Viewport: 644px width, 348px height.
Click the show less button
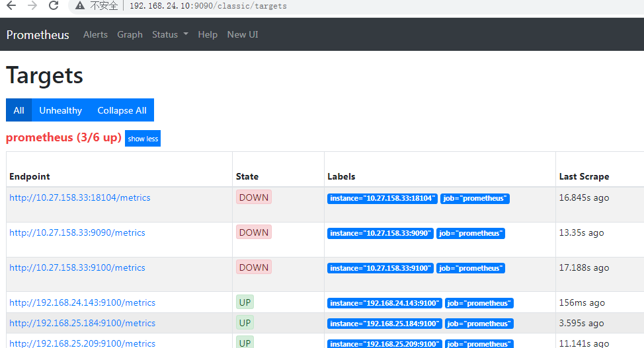coord(143,139)
